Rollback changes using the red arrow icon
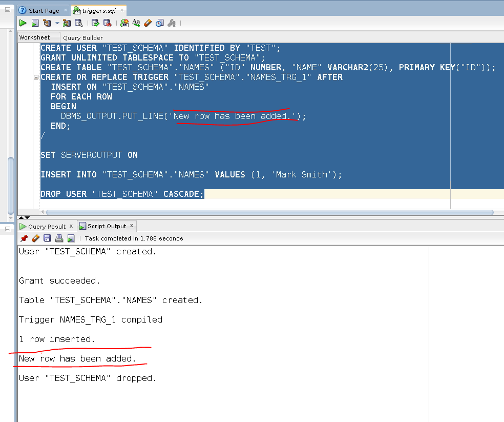 coord(108,23)
